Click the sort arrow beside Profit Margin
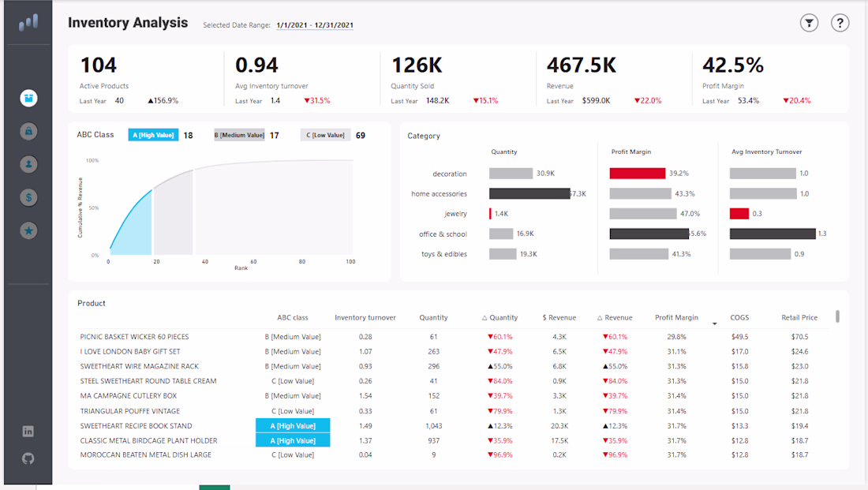Image resolution: width=868 pixels, height=490 pixels. point(715,324)
